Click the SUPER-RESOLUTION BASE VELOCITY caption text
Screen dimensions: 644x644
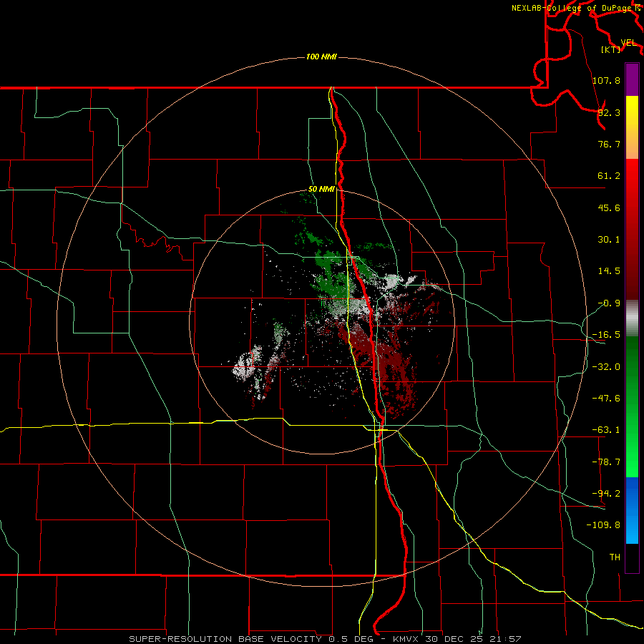pyautogui.click(x=225, y=639)
